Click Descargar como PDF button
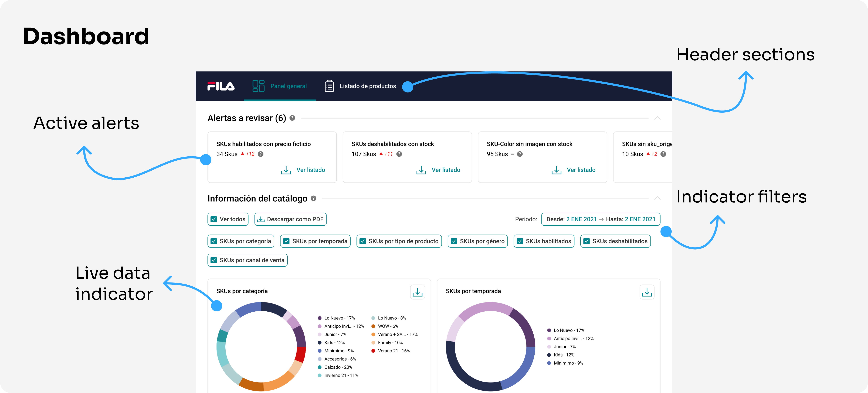This screenshot has width=868, height=393. click(290, 219)
